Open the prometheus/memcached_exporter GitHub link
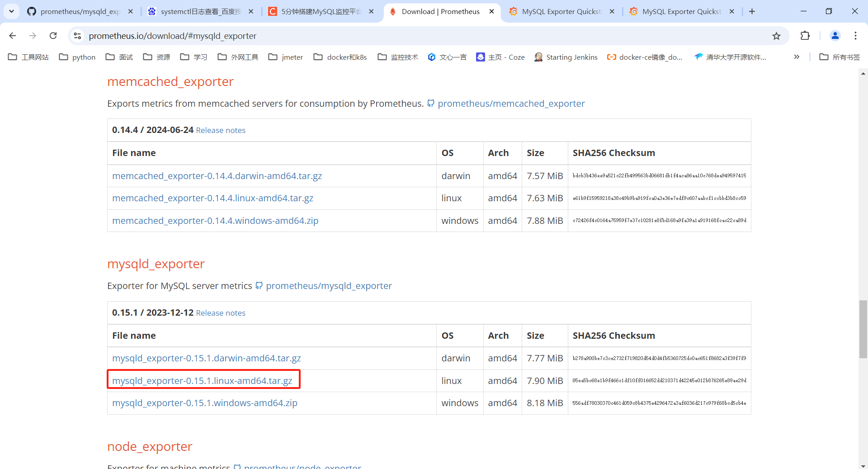Screen dimensions: 868x469 click(x=511, y=104)
